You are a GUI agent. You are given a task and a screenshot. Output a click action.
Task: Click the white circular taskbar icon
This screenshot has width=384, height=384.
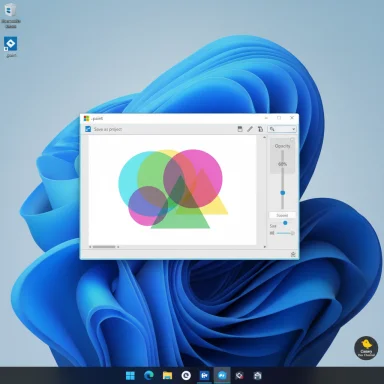(x=186, y=376)
